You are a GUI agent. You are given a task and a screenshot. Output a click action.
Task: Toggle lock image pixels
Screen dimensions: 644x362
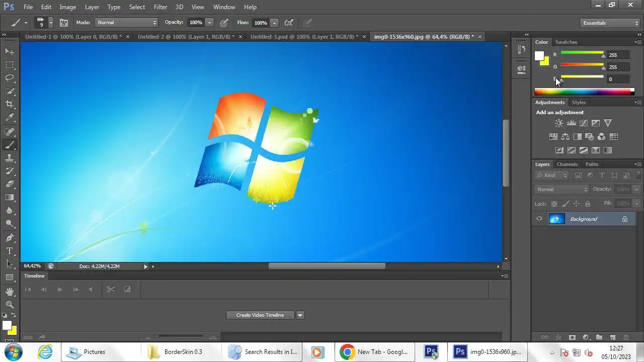point(565,204)
